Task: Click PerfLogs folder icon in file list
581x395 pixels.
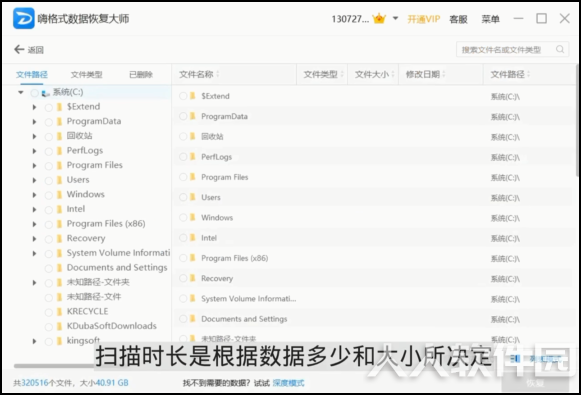Action: pyautogui.click(x=193, y=157)
